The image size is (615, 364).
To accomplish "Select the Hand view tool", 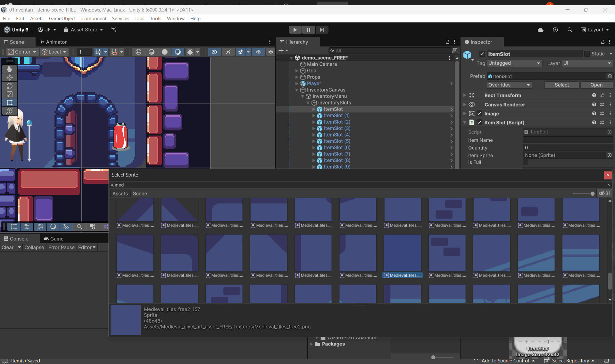I will pyautogui.click(x=10, y=69).
